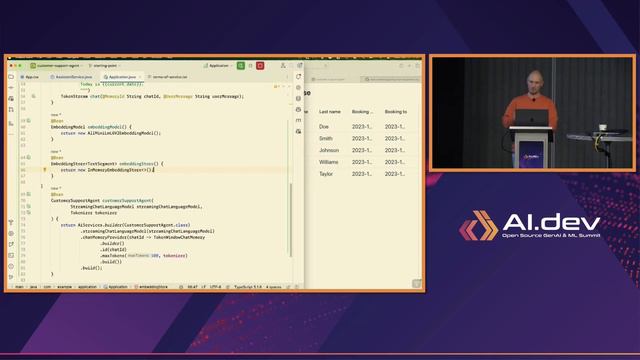Switch to the App.tsx editor tab

coord(30,77)
